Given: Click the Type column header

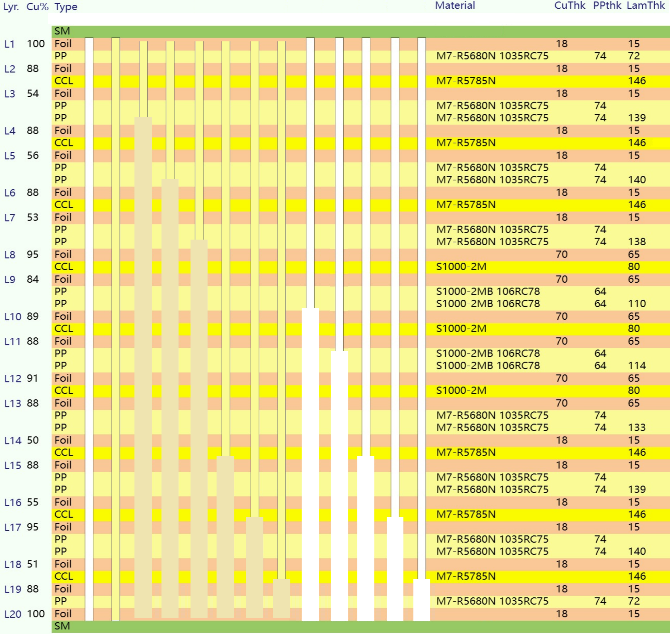Looking at the screenshot, I should point(66,7).
